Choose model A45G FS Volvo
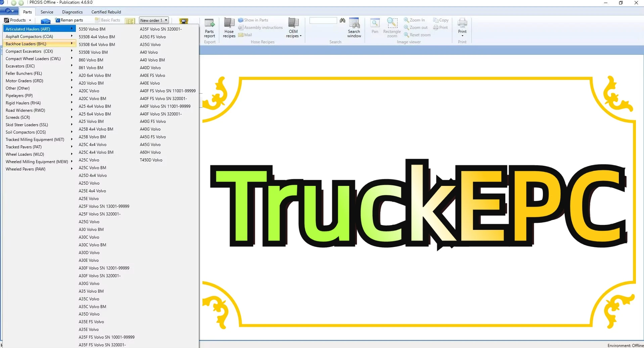 coord(153,137)
